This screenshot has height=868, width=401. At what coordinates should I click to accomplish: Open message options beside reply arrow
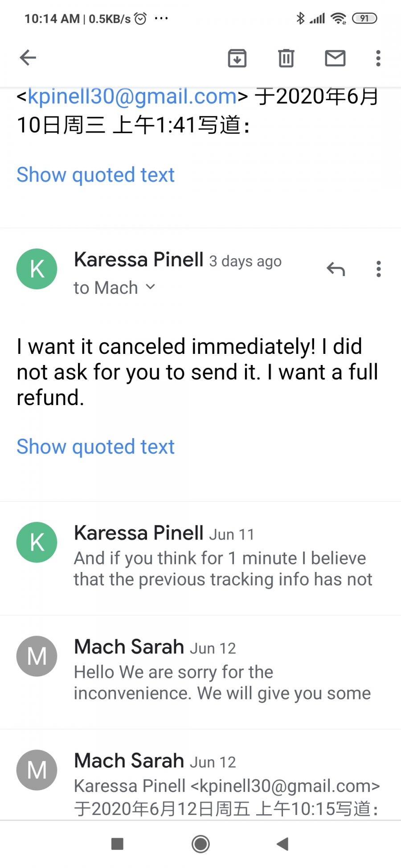[x=378, y=269]
